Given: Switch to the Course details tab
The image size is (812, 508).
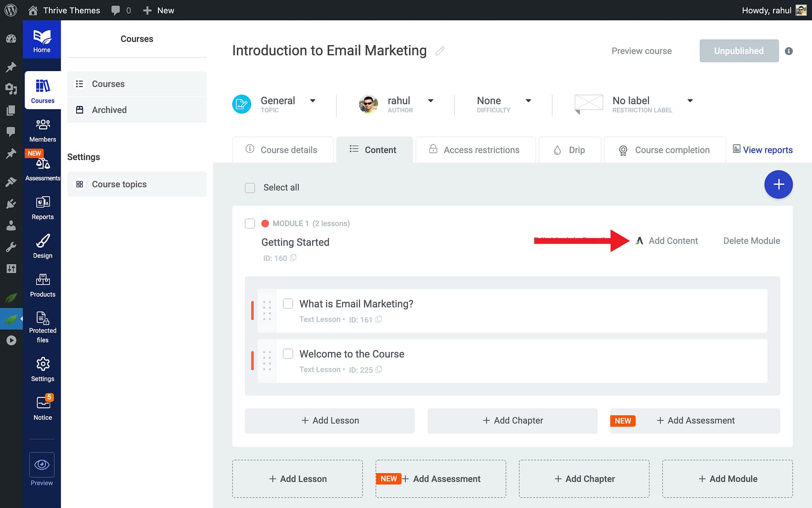Looking at the screenshot, I should click(288, 150).
